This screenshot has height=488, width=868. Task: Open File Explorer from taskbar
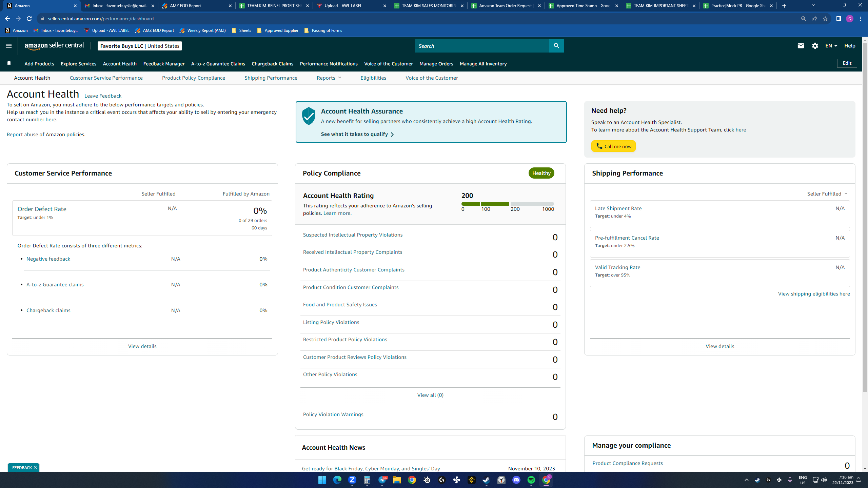[x=397, y=480]
